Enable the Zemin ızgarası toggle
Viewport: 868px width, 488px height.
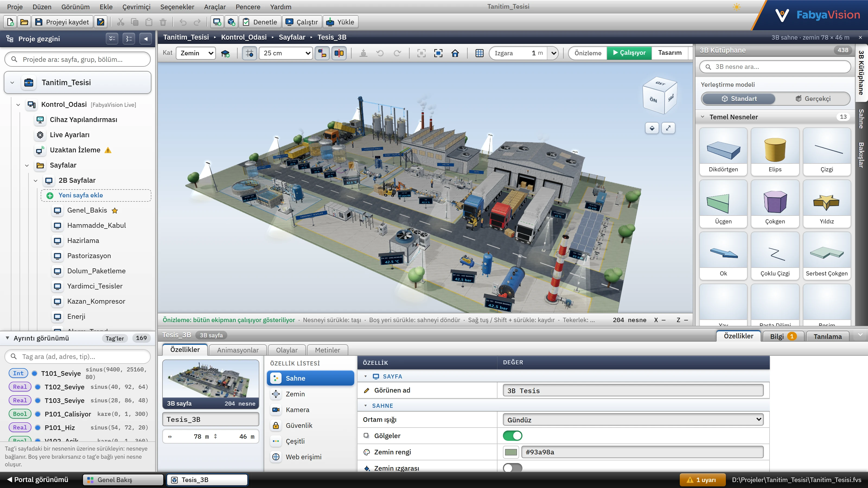pyautogui.click(x=512, y=468)
